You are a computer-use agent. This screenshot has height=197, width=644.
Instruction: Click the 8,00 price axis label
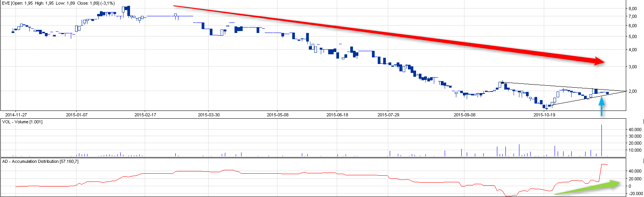(x=633, y=9)
